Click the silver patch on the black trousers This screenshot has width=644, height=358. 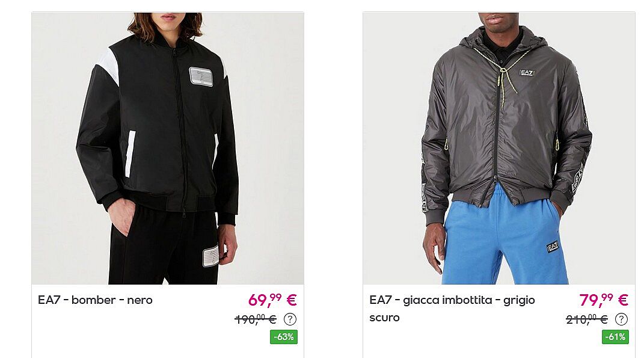pyautogui.click(x=210, y=256)
